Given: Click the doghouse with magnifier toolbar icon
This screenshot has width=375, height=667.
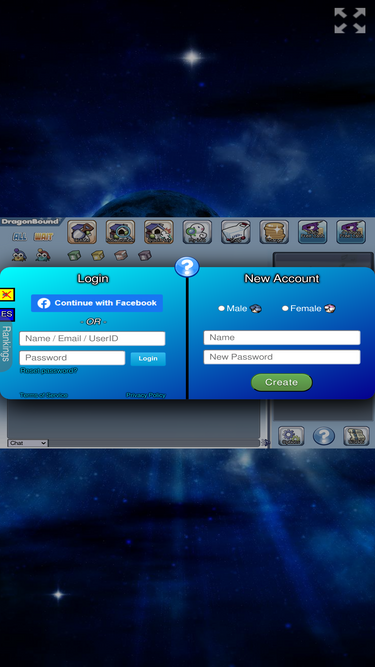Looking at the screenshot, I should tap(120, 232).
